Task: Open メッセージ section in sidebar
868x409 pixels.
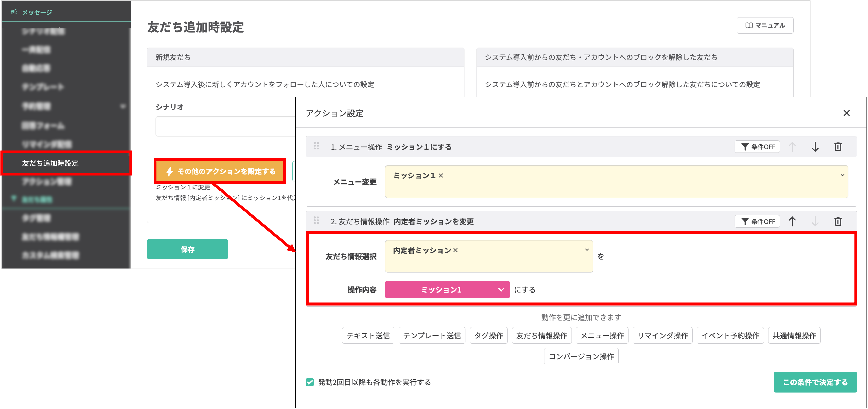Action: 37,12
